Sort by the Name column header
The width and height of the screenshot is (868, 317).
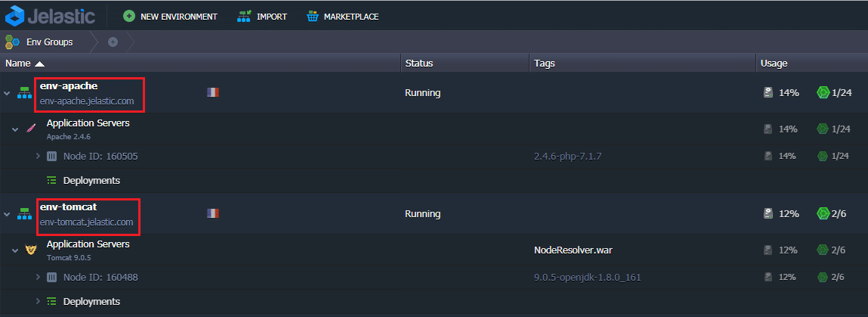pyautogui.click(x=200, y=64)
